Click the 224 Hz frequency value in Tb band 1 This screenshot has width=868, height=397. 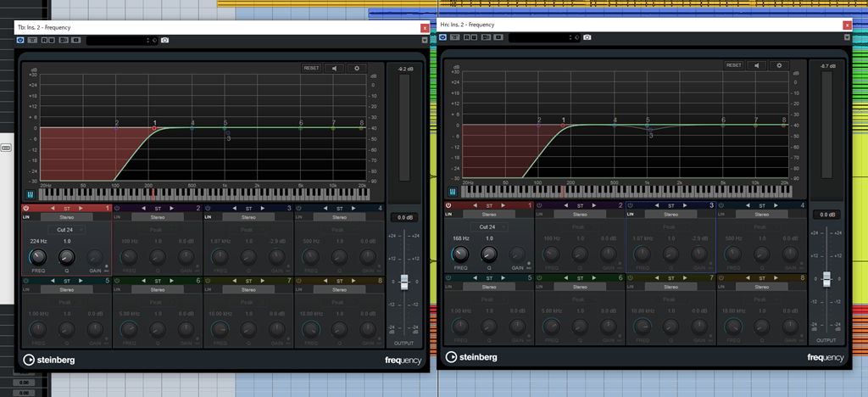37,242
